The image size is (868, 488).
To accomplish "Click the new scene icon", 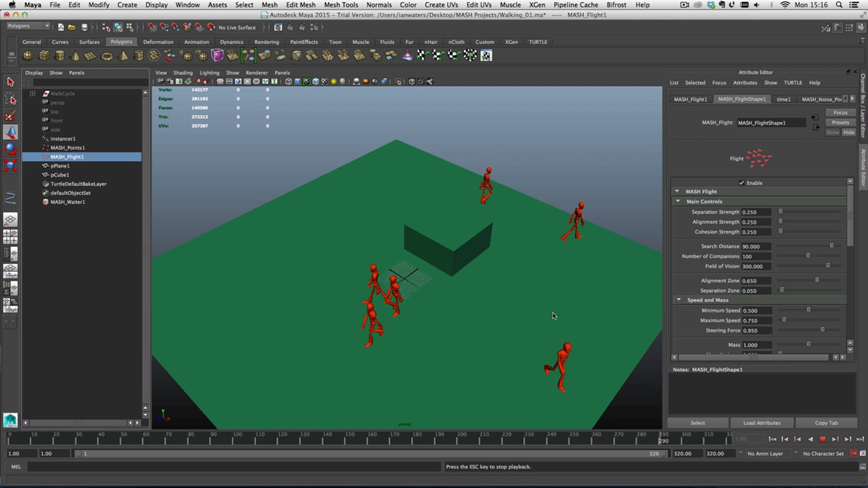I will [x=61, y=27].
